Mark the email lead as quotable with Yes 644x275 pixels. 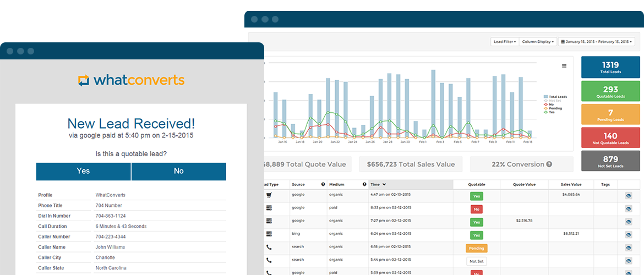pyautogui.click(x=83, y=171)
